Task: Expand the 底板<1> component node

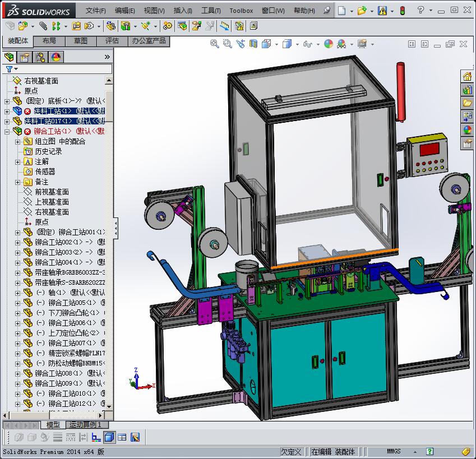Action: point(7,101)
